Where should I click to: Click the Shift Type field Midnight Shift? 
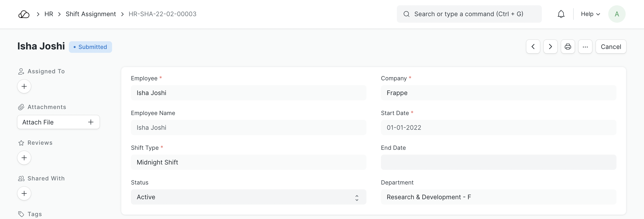point(248,162)
